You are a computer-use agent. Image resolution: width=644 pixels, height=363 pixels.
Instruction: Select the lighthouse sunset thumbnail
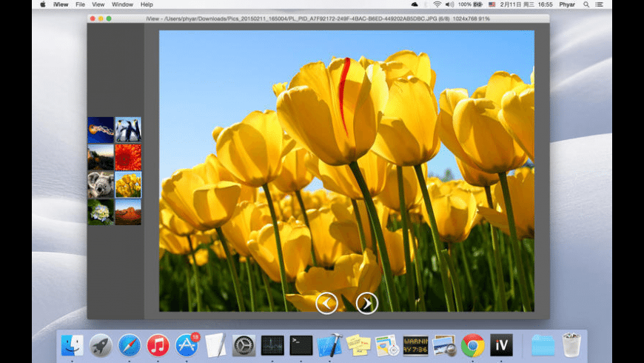(x=101, y=157)
